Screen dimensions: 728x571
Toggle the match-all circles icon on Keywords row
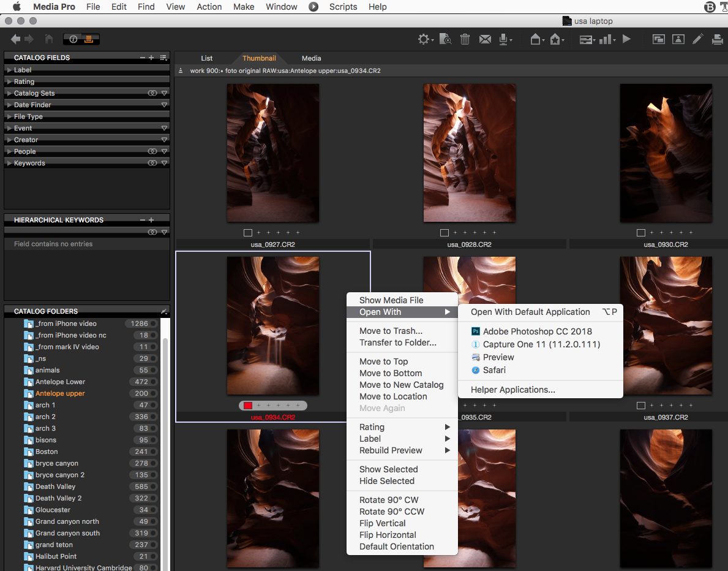click(152, 163)
